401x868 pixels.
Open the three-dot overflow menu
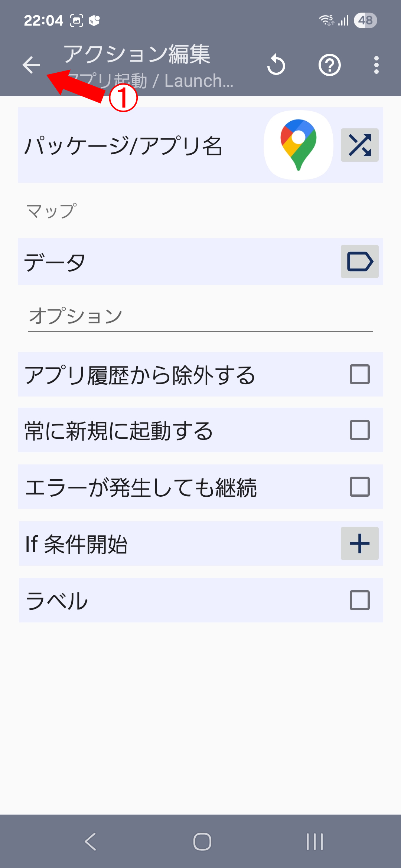click(x=376, y=65)
